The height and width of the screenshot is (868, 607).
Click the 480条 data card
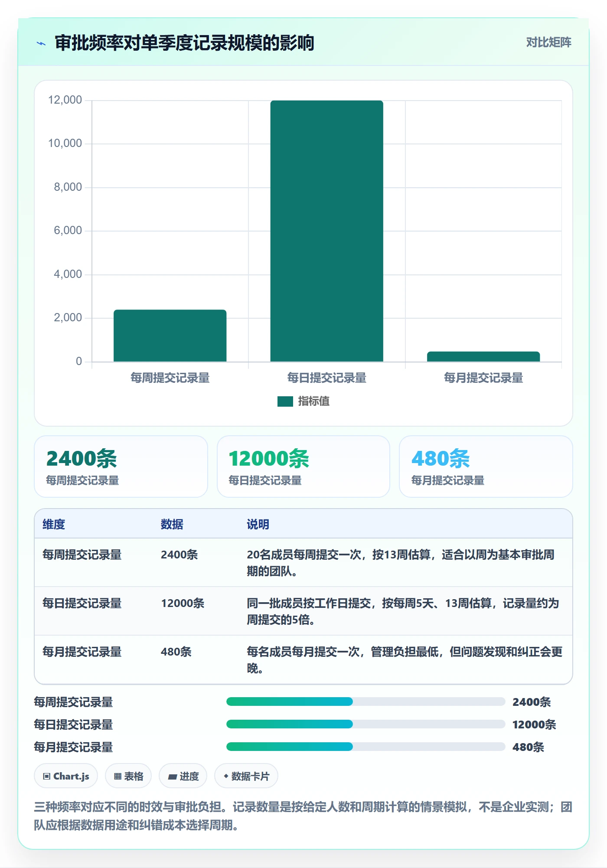[486, 467]
